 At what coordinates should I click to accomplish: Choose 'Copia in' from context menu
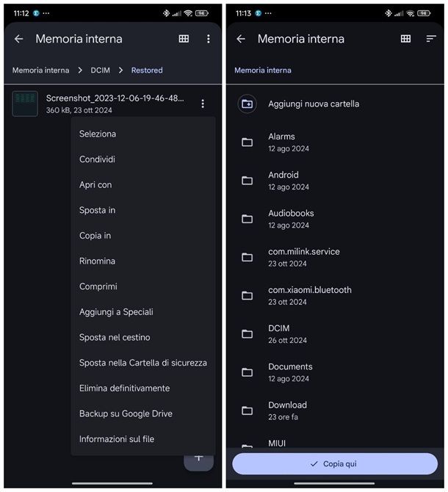click(x=95, y=236)
